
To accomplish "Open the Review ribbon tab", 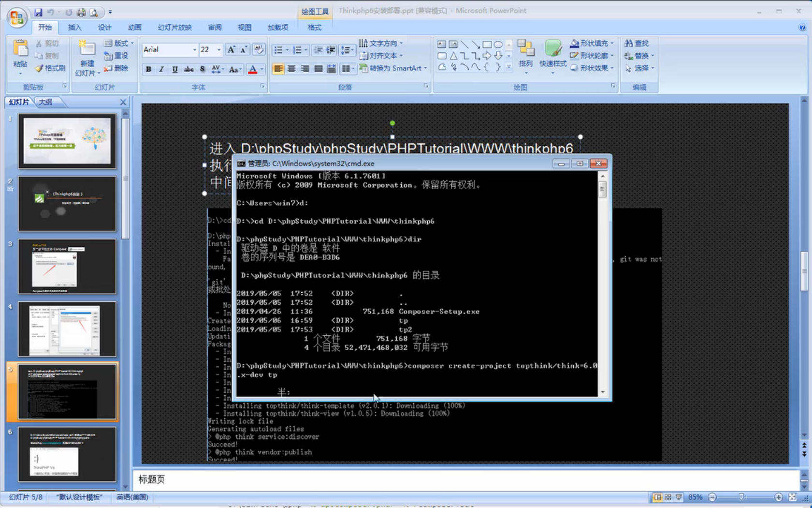I will (x=215, y=28).
